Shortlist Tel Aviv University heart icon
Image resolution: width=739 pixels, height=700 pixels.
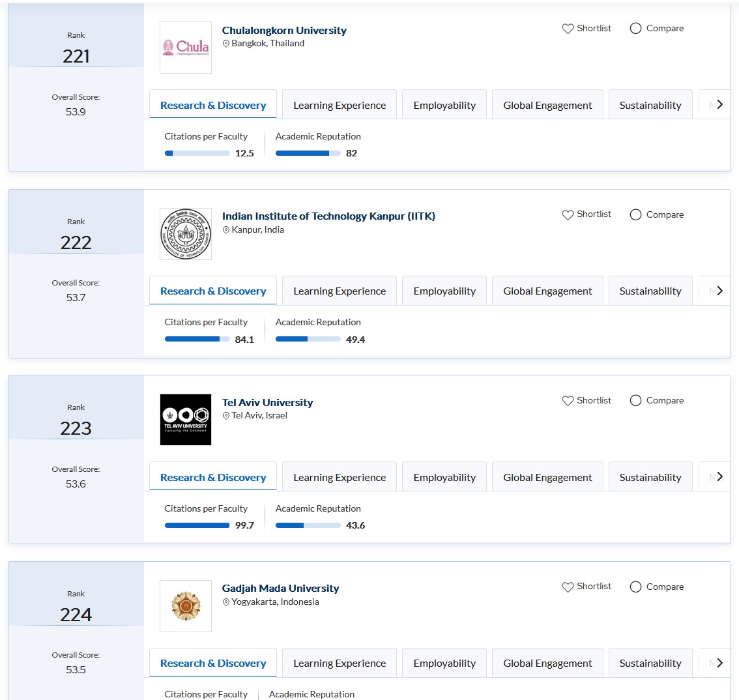click(568, 401)
